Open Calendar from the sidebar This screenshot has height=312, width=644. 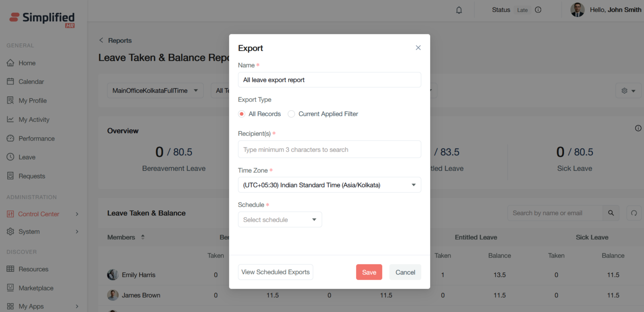(x=31, y=82)
